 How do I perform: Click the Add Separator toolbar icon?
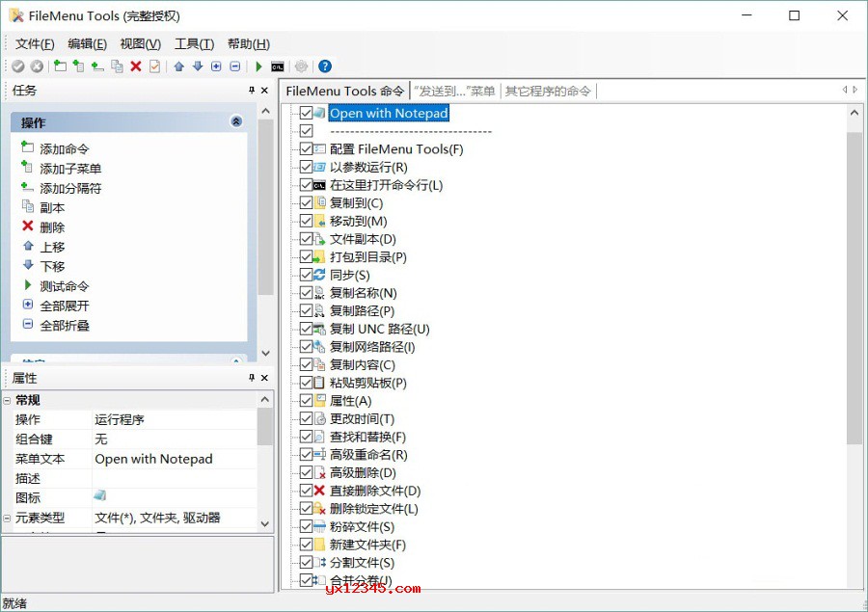(97, 67)
